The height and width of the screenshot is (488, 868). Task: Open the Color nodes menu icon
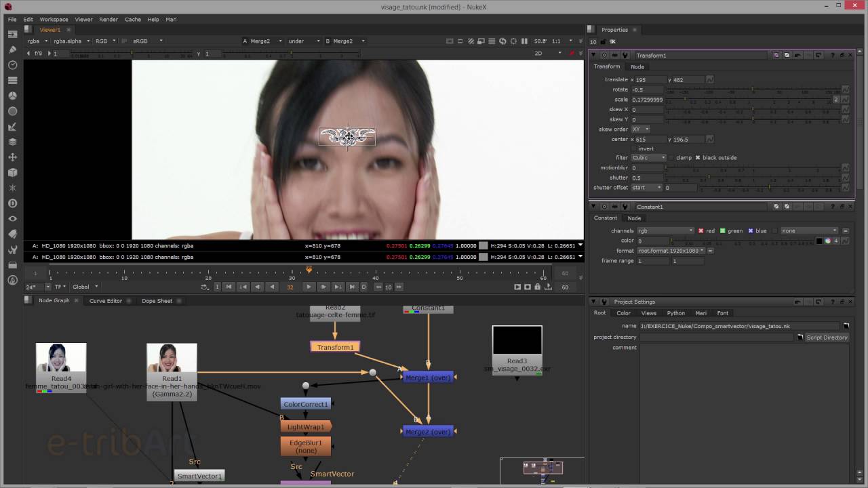pos(12,97)
